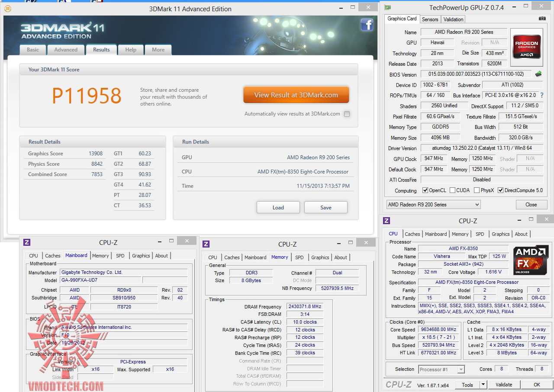The image size is (554, 392).
Task: Click the OK button in CPU-Z
Action: pos(537,385)
